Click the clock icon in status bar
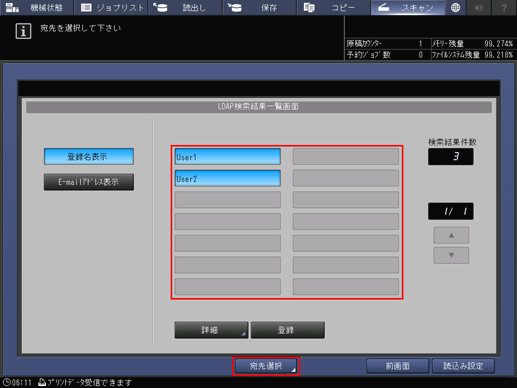This screenshot has width=517, height=388. 7,382
